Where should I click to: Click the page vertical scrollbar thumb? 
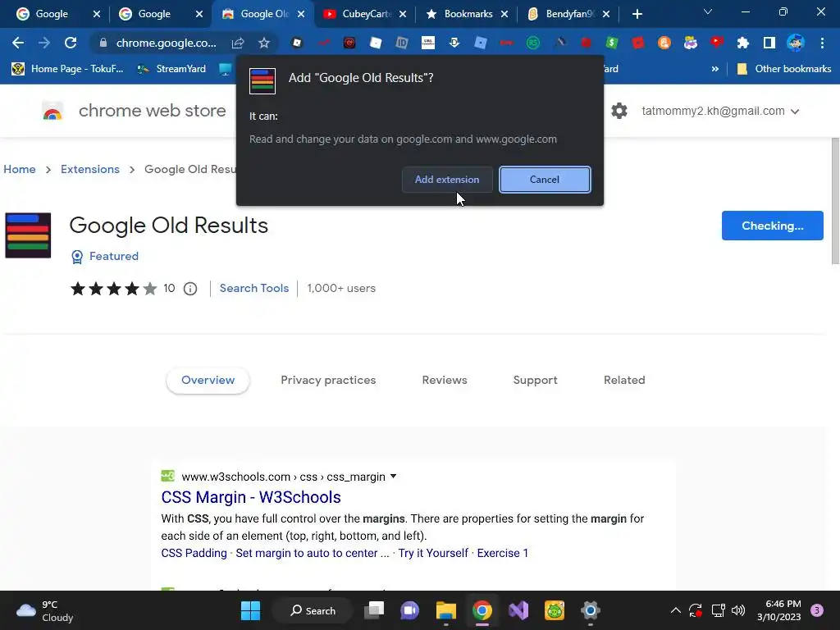(x=835, y=201)
